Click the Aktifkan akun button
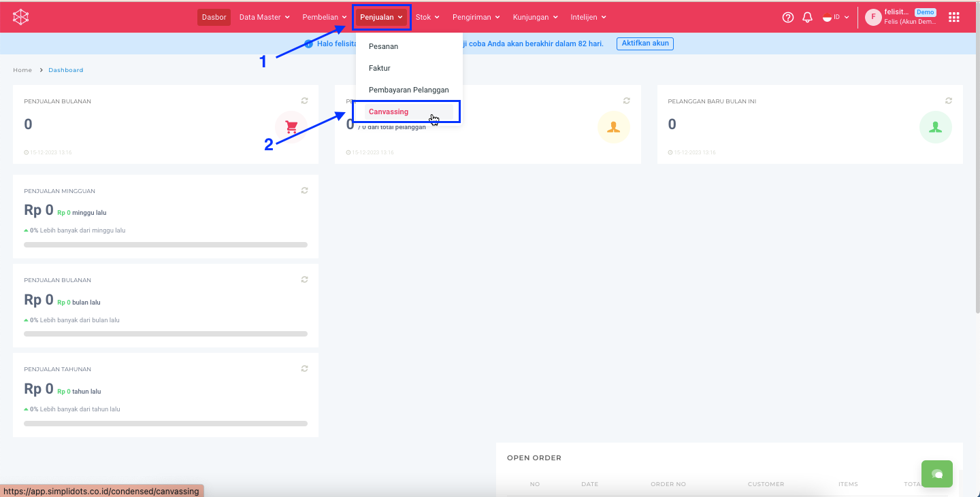The image size is (980, 497). [644, 44]
